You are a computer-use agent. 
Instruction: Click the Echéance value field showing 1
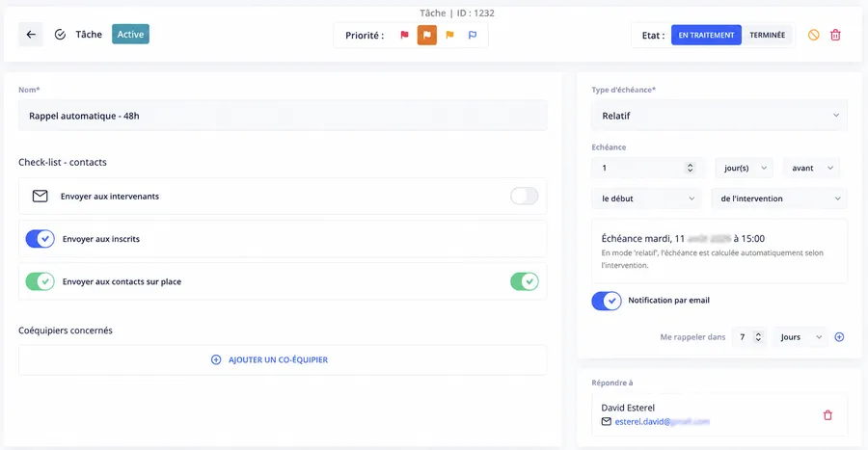pos(648,168)
